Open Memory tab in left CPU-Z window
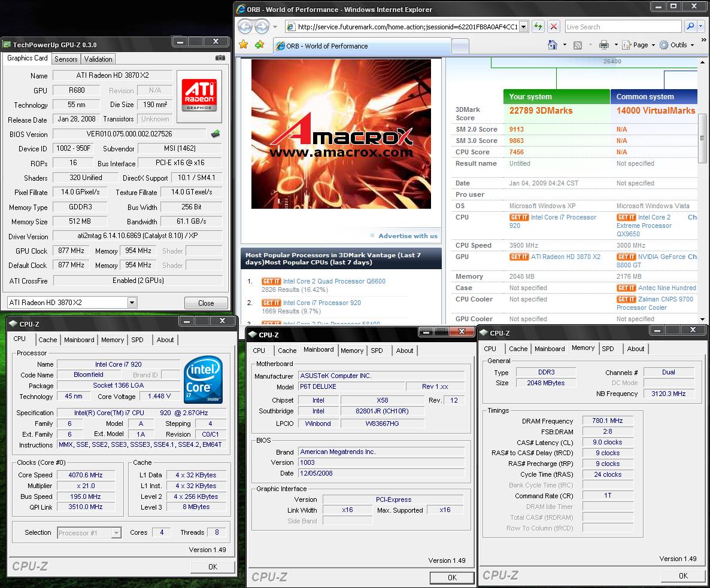Screen dimensions: 710x588 click(x=113, y=340)
